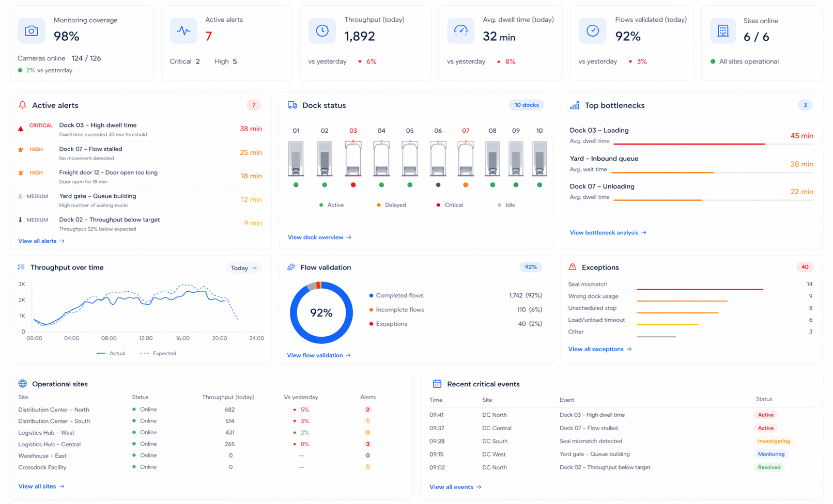Toggle the Expected line in throughput legend

(158, 353)
